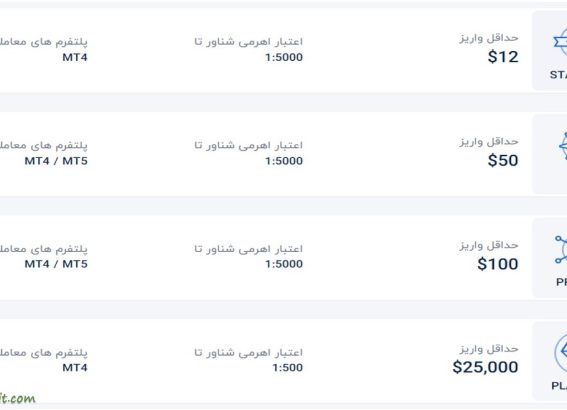567x410 pixels.
Task: Click the green watermark website link
Action: click(18, 398)
